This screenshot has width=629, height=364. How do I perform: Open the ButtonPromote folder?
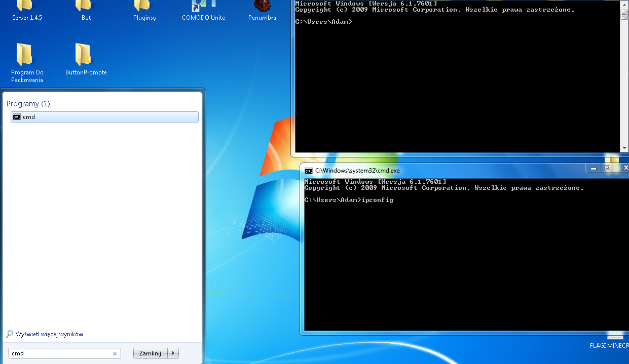point(86,59)
